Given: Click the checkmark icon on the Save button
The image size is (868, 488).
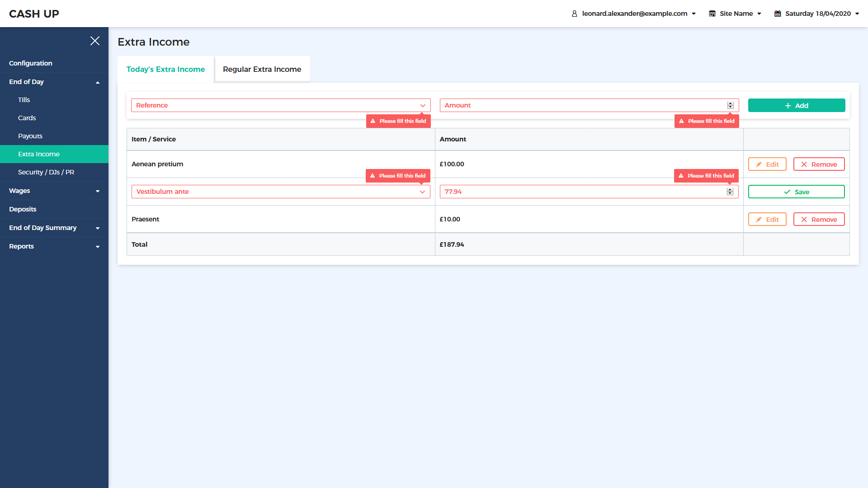Looking at the screenshot, I should pyautogui.click(x=787, y=192).
